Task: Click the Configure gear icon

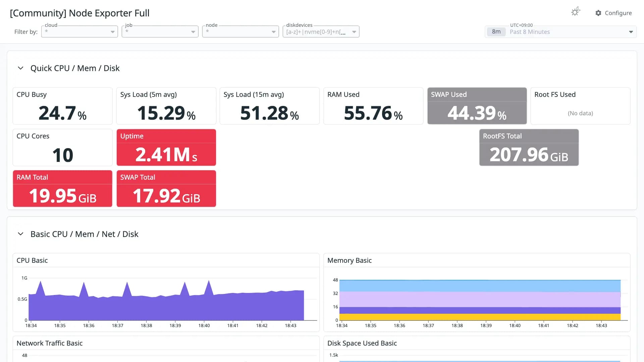Action: click(598, 13)
